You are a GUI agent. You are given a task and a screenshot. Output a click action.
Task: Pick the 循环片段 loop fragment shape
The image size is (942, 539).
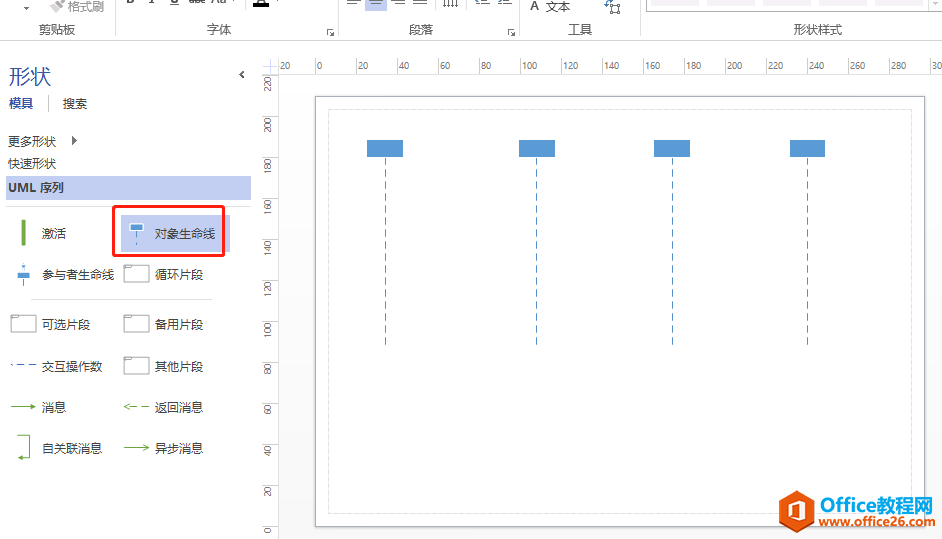[163, 275]
